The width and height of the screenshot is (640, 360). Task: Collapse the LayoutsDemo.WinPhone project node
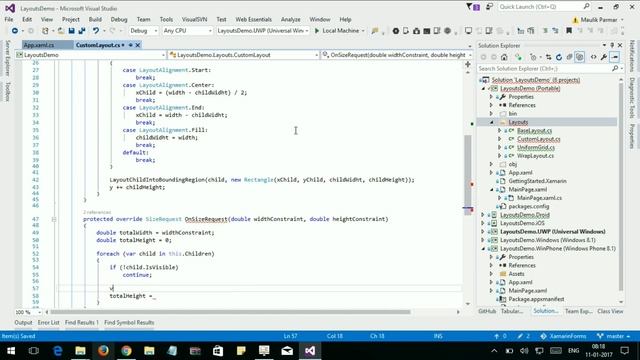[483, 249]
